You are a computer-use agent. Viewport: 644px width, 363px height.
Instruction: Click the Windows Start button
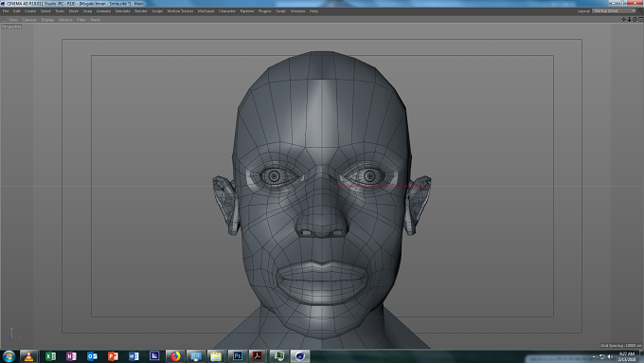[x=9, y=356]
